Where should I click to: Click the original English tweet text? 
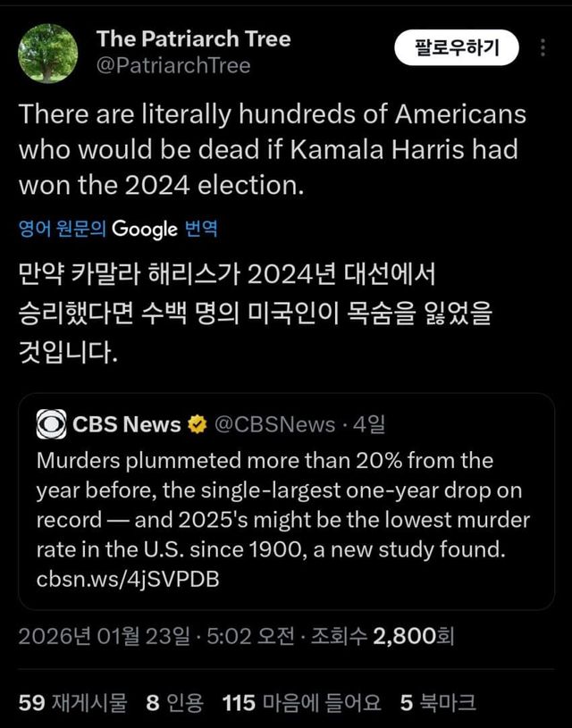[x=272, y=149]
